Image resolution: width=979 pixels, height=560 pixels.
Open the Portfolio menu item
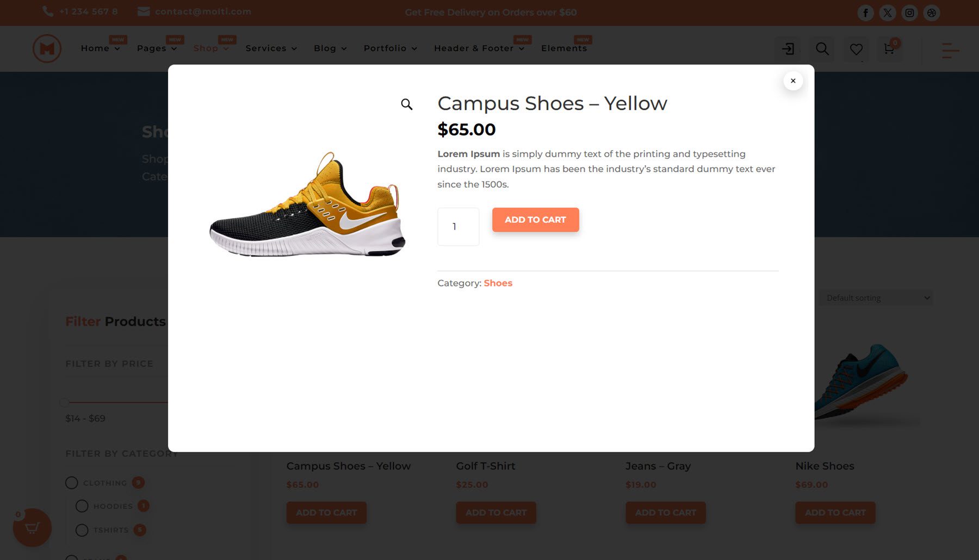[x=386, y=48]
